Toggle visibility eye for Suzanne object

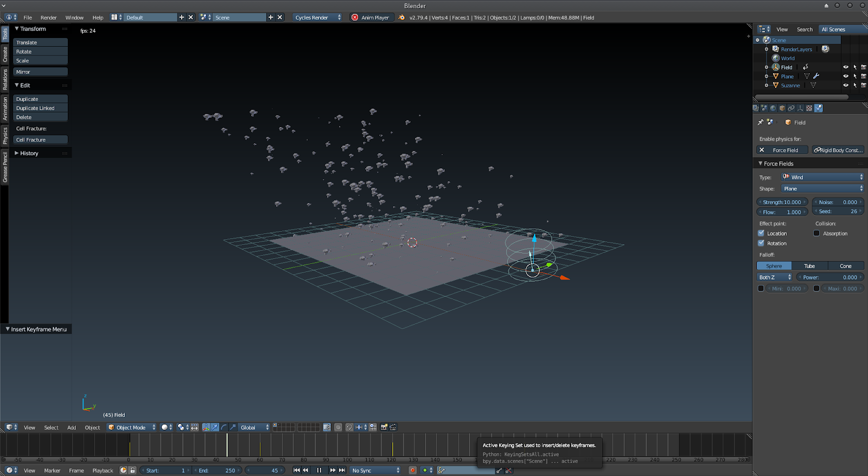pos(845,85)
